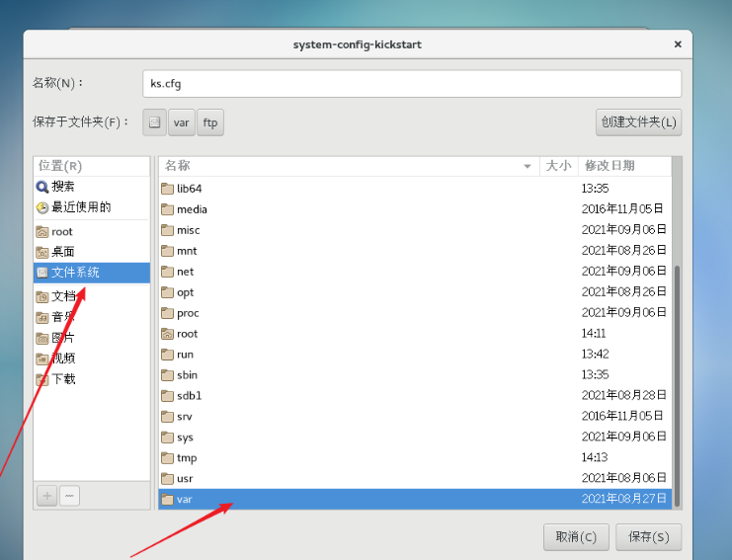Select the 桌面 location label
Screen dimensions: 732x560
pos(63,252)
